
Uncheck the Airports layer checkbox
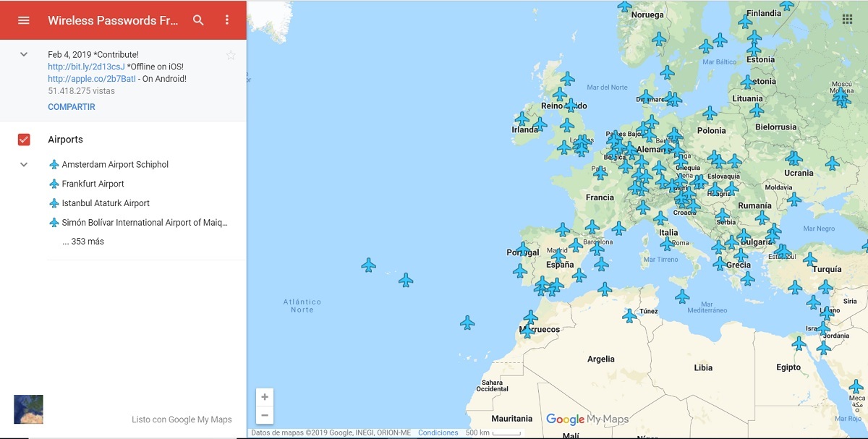point(24,140)
